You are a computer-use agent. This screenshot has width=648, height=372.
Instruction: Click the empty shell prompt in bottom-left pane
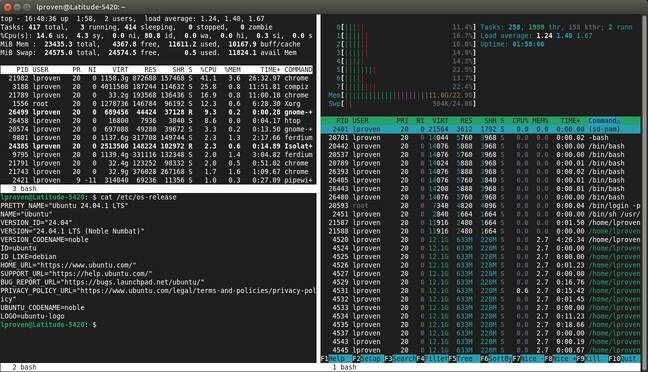pyautogui.click(x=48, y=325)
